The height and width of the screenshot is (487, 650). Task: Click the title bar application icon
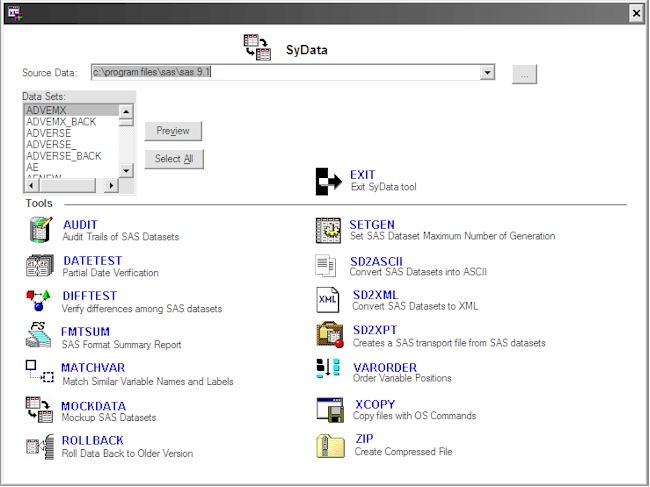pos(15,14)
